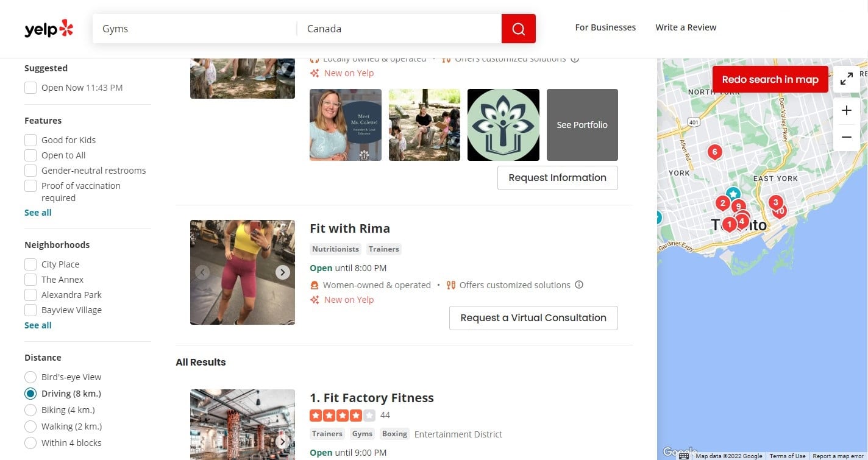
Task: Expand the map to fullscreen with the arrows icon
Action: [x=846, y=79]
